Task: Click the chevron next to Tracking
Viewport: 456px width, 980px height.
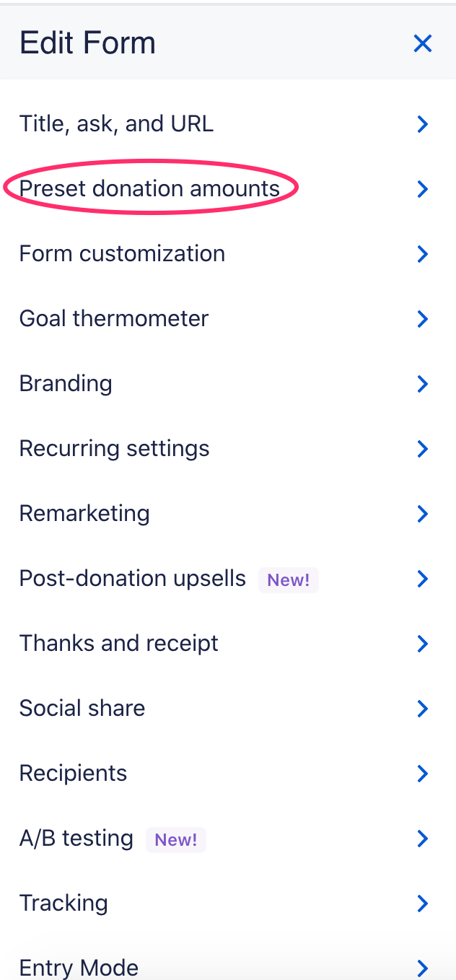Action: click(423, 904)
